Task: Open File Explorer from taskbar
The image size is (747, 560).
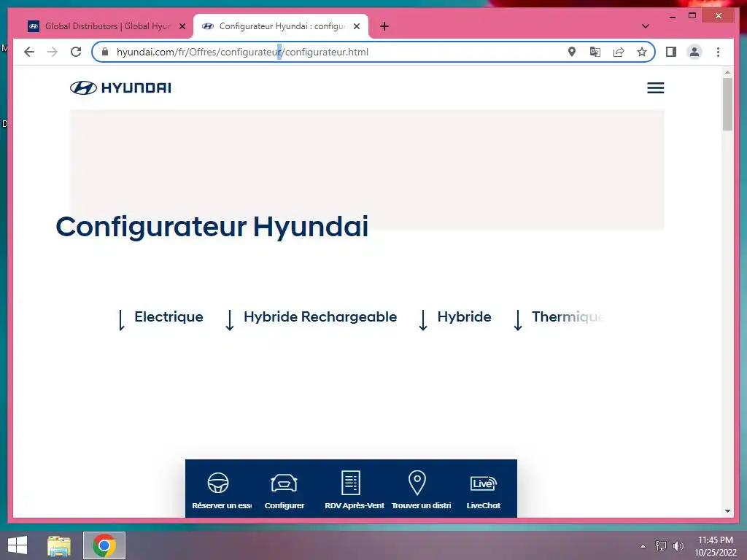Action: pyautogui.click(x=59, y=545)
